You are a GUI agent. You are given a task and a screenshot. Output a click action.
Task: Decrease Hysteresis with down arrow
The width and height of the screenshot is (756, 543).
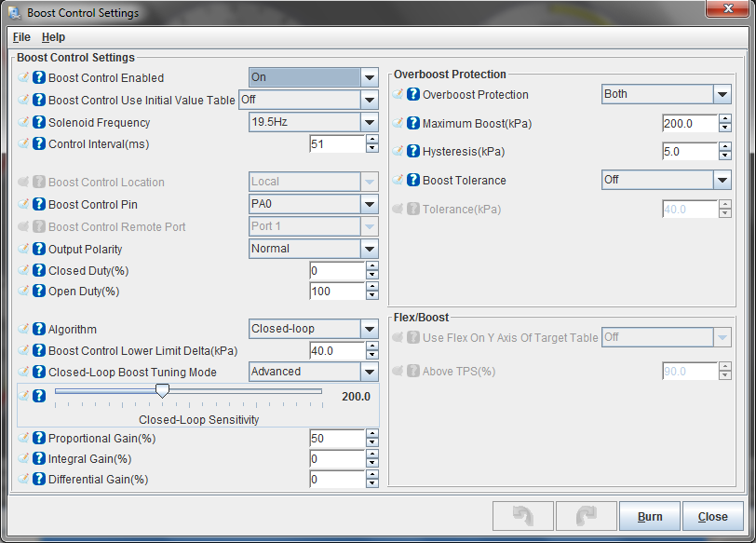click(724, 156)
